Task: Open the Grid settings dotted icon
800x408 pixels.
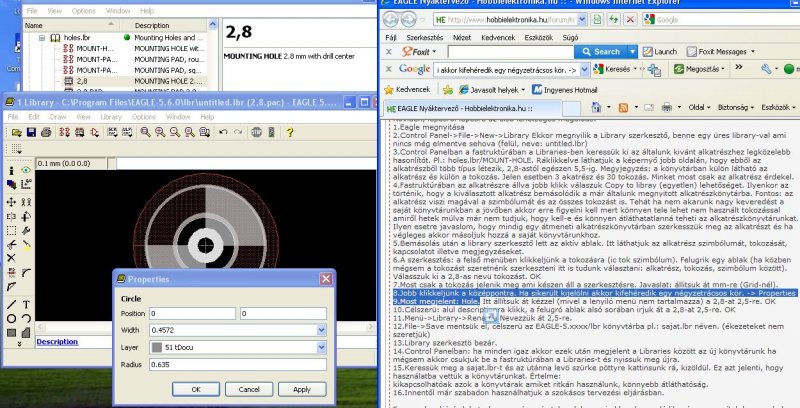Action: tap(17, 149)
